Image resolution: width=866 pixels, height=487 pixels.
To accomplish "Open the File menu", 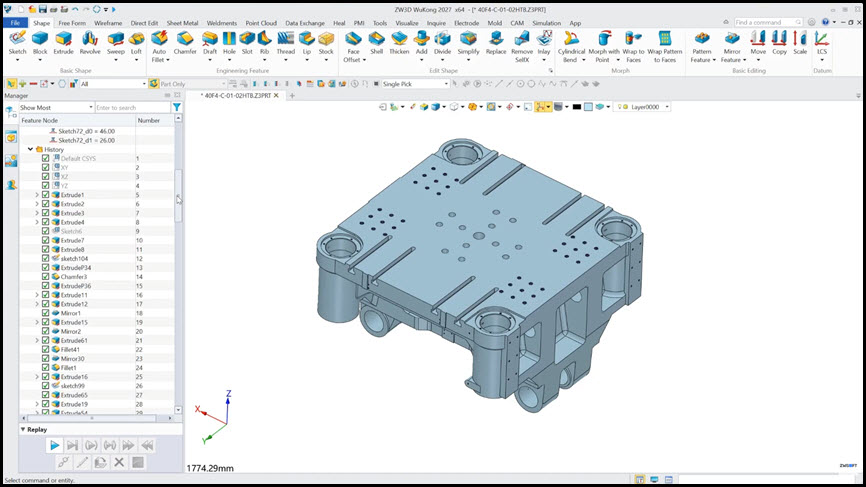I will pyautogui.click(x=15, y=23).
